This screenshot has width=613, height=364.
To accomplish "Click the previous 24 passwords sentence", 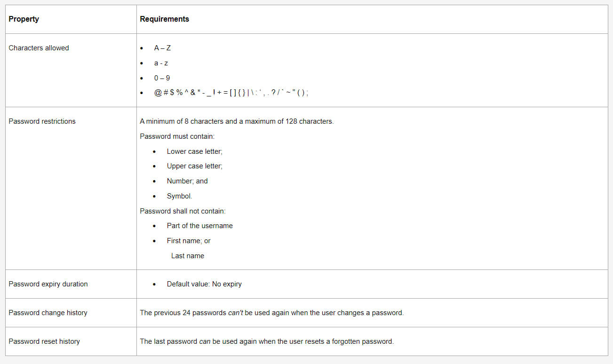I will 271,313.
